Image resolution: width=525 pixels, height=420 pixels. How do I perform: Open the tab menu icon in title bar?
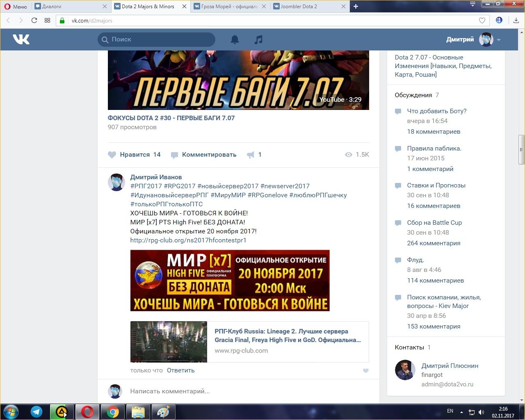[472, 4]
